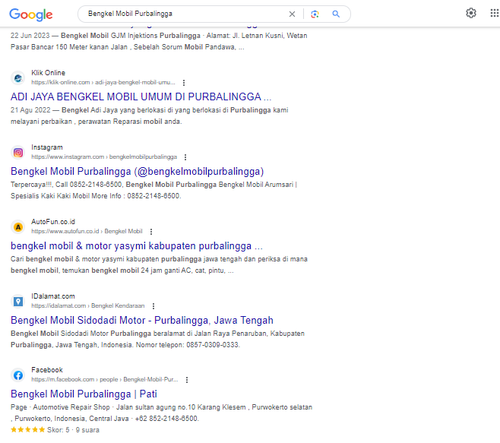
Task: Click the Instagram site name text
Action: pos(47,147)
